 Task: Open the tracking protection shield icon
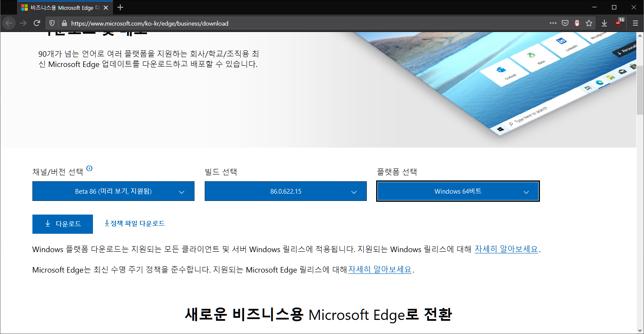click(x=52, y=23)
